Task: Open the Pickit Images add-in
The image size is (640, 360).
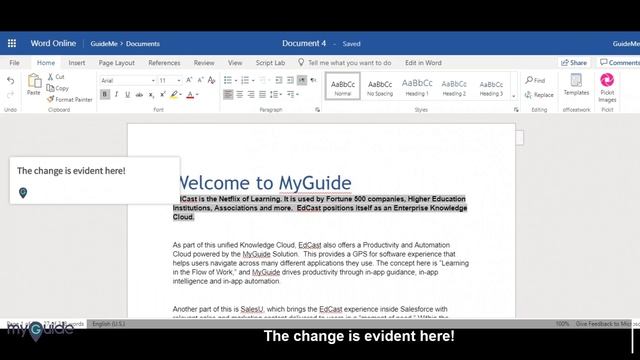Action: point(607,88)
